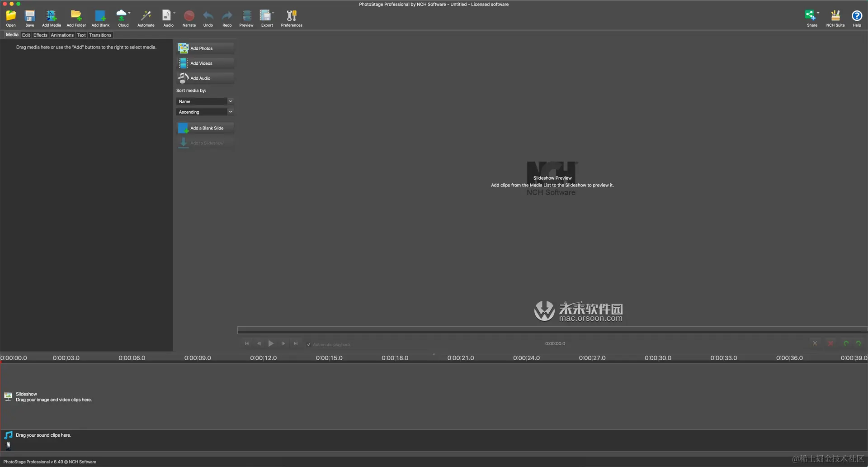Open the NCH Suite toolbox
The image size is (868, 467).
tap(835, 16)
